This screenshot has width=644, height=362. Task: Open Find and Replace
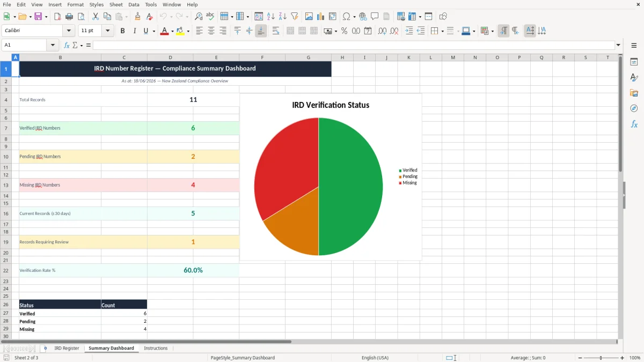[199, 17]
